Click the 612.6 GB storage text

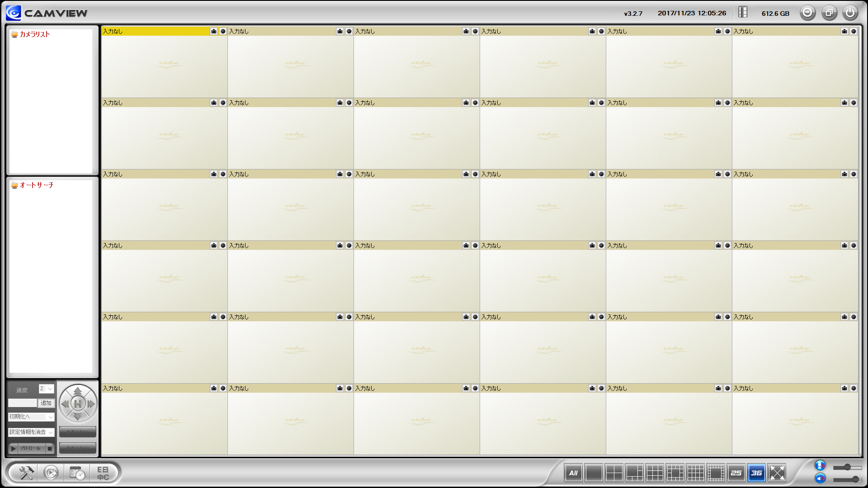pyautogui.click(x=775, y=14)
